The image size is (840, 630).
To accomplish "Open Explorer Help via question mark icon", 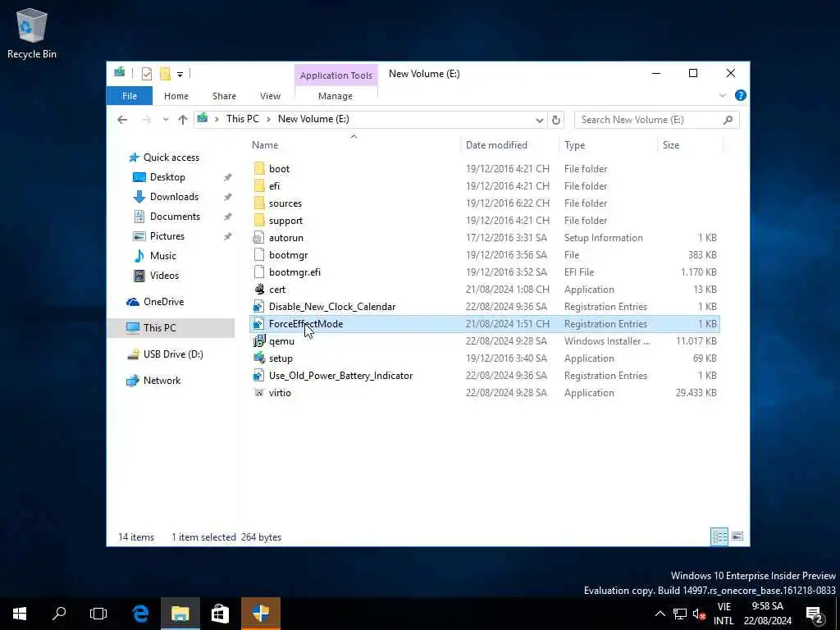I will click(x=741, y=95).
